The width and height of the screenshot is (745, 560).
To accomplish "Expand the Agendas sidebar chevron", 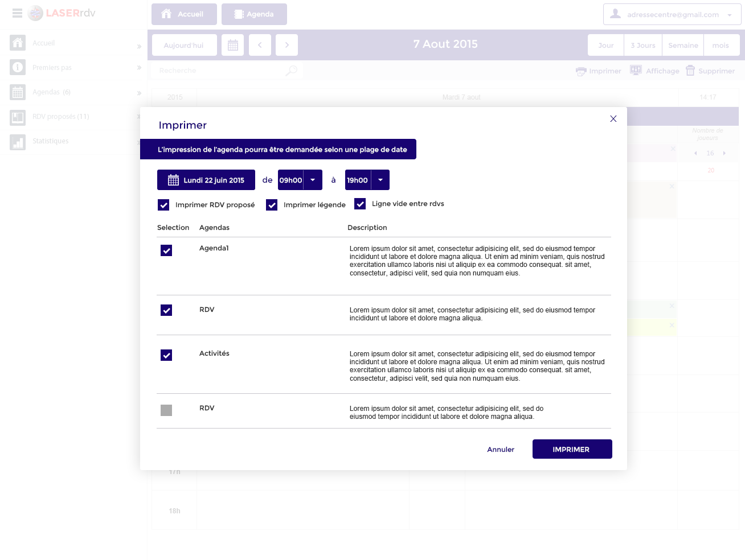I will point(139,93).
